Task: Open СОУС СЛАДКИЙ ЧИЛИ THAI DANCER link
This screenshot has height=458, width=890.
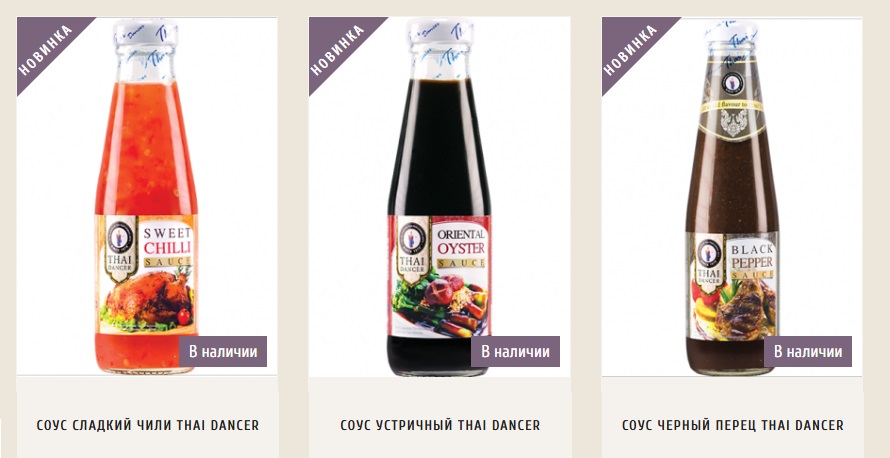Action: (148, 425)
